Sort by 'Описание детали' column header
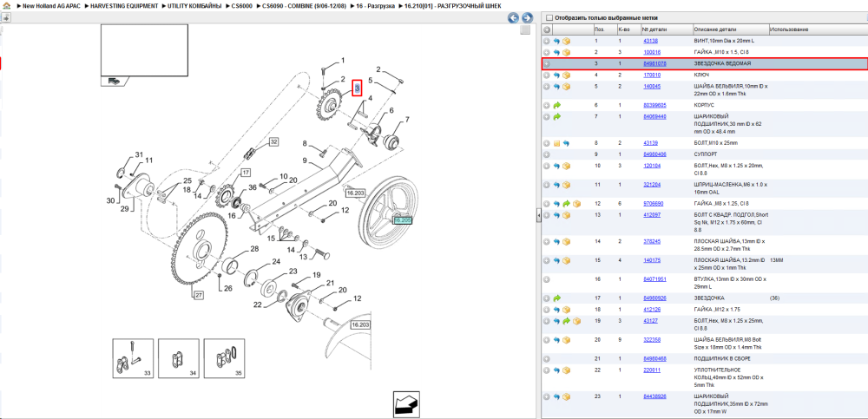The height and width of the screenshot is (419, 868). click(714, 29)
